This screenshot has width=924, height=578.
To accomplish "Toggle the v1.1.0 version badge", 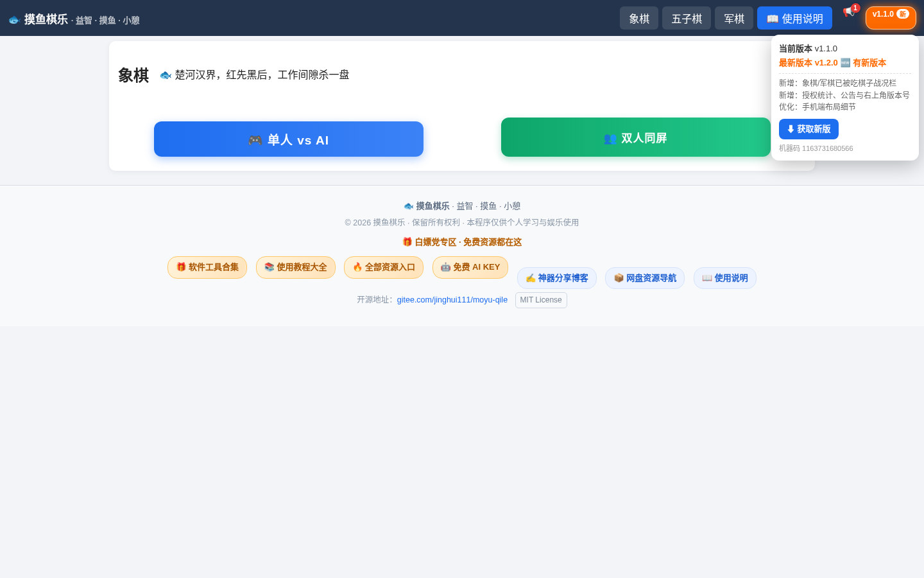I will 891,17.
